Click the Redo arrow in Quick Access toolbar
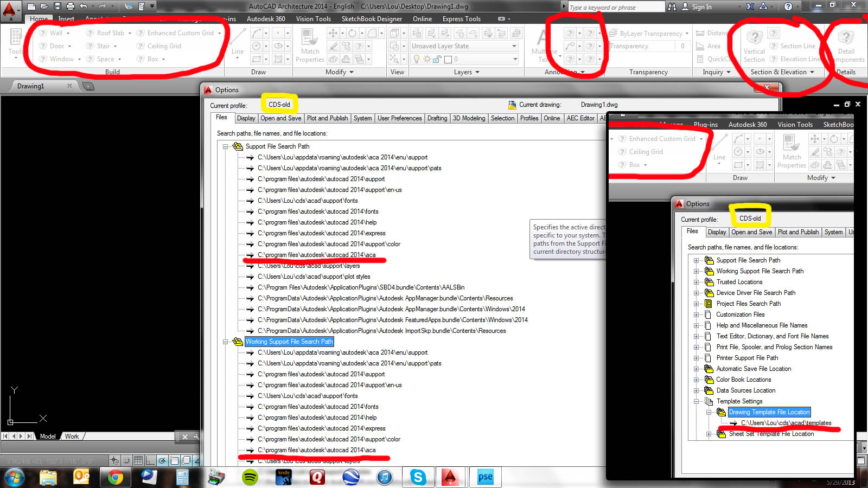 point(103,7)
